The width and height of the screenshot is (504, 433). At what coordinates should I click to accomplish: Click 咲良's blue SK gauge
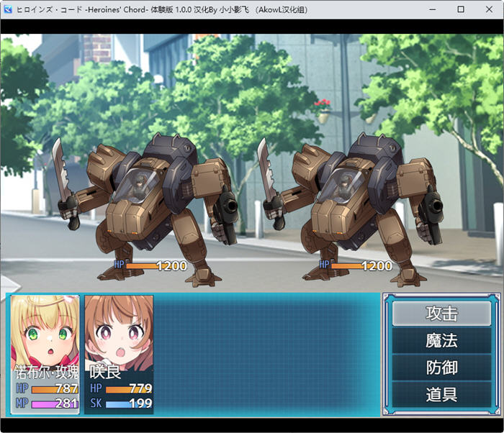128,404
